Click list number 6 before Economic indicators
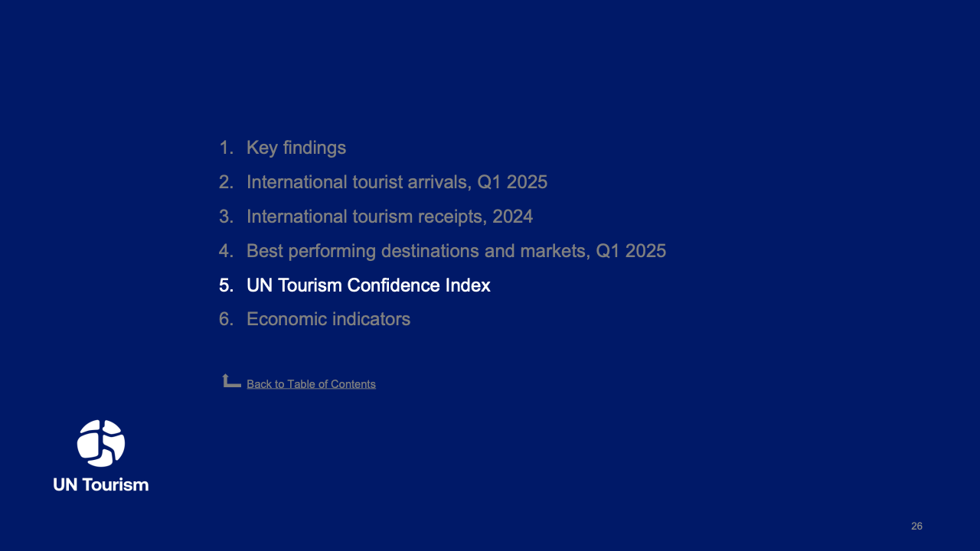The image size is (980, 551). click(225, 319)
